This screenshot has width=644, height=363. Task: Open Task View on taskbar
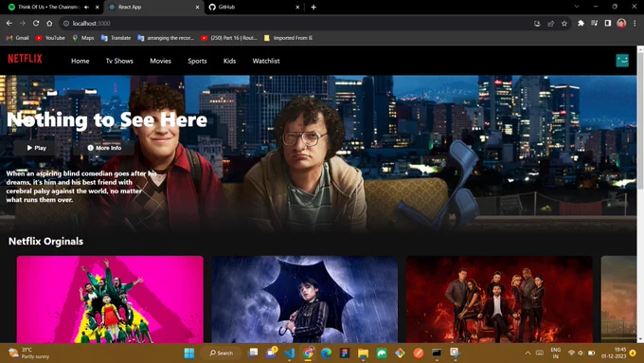pos(254,353)
